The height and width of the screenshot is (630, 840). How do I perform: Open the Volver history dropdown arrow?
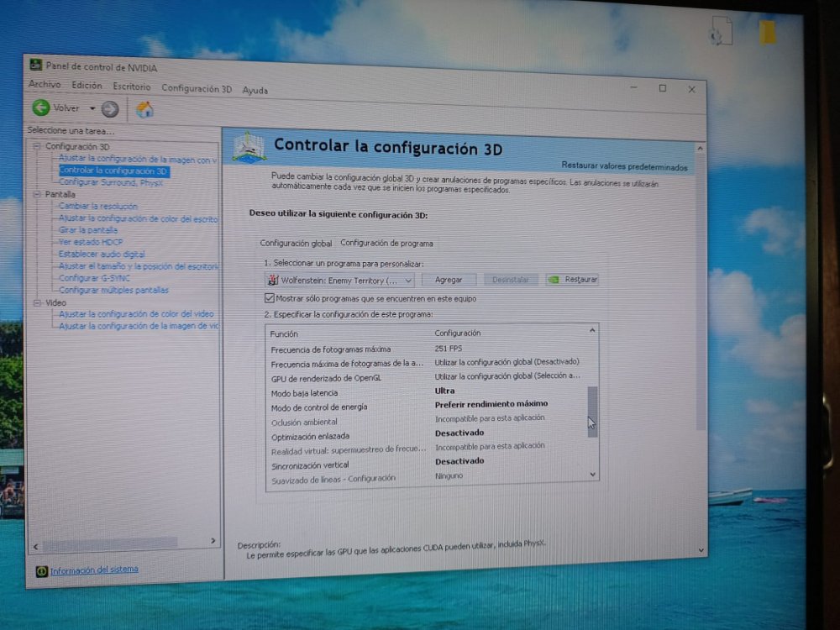click(x=92, y=108)
